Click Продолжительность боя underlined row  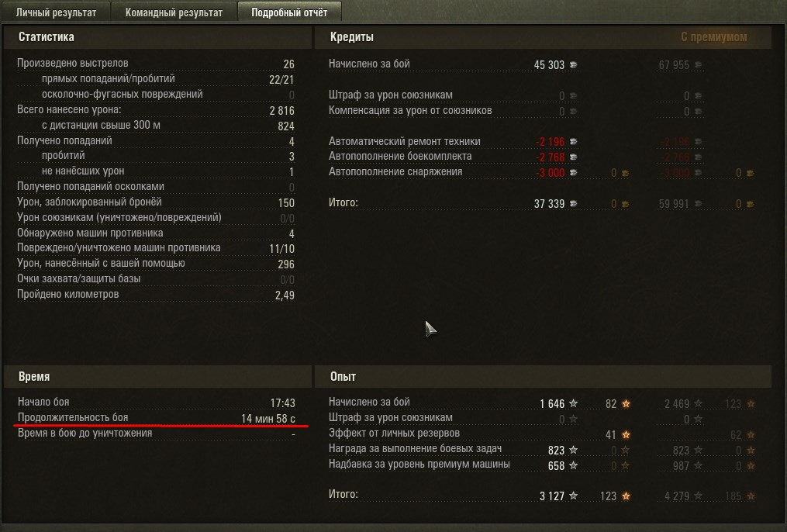tap(157, 417)
